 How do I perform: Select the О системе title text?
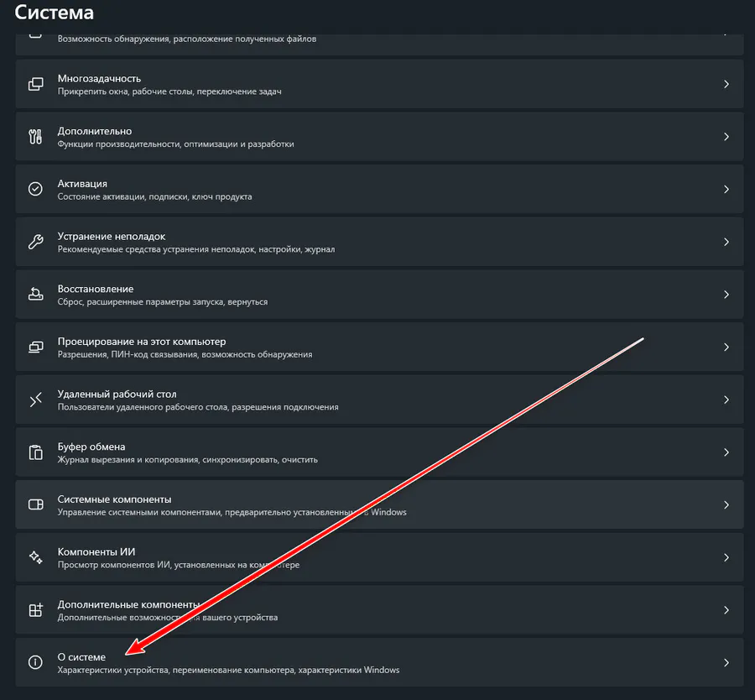coord(81,656)
